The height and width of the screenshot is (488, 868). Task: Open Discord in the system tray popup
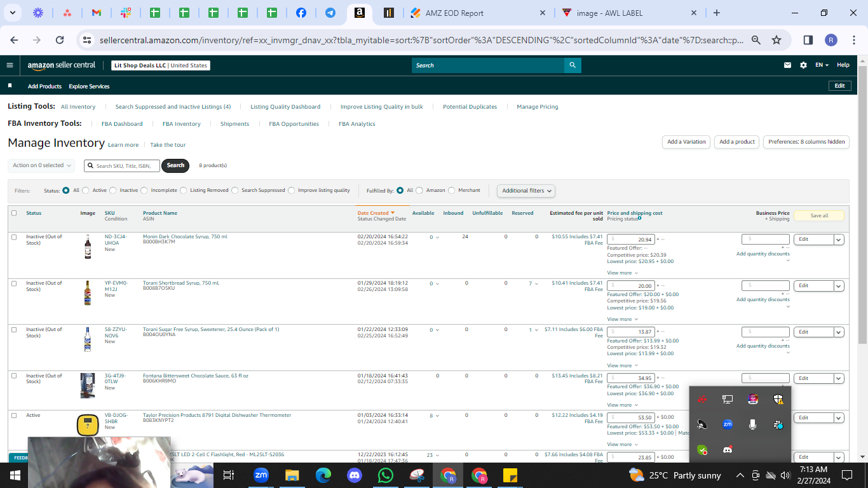[x=728, y=450]
